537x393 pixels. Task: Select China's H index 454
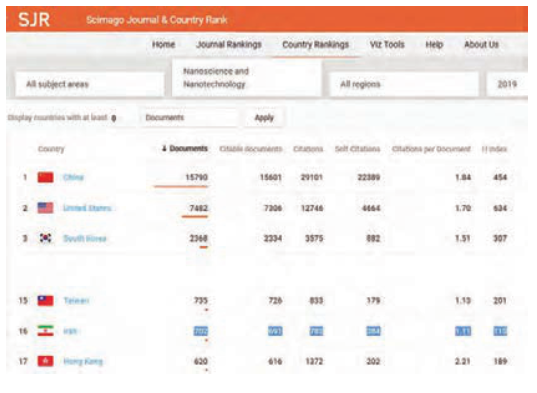tap(500, 177)
